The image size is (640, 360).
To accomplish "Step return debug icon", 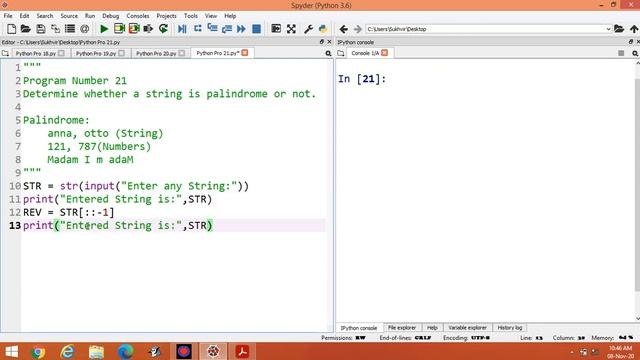I will tap(227, 29).
